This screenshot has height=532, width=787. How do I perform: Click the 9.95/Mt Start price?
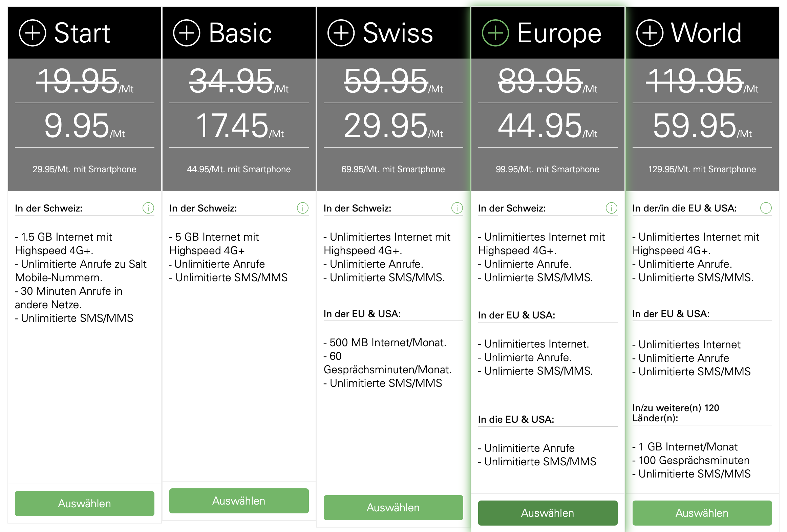(85, 126)
